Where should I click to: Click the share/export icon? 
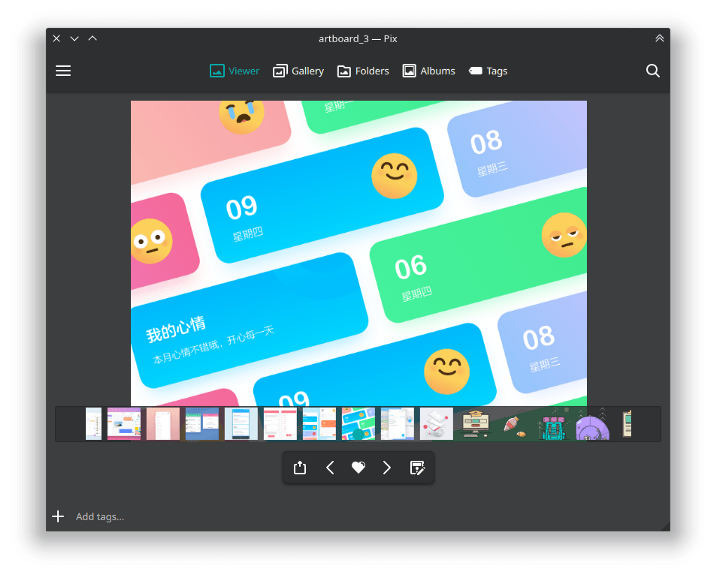tap(300, 467)
